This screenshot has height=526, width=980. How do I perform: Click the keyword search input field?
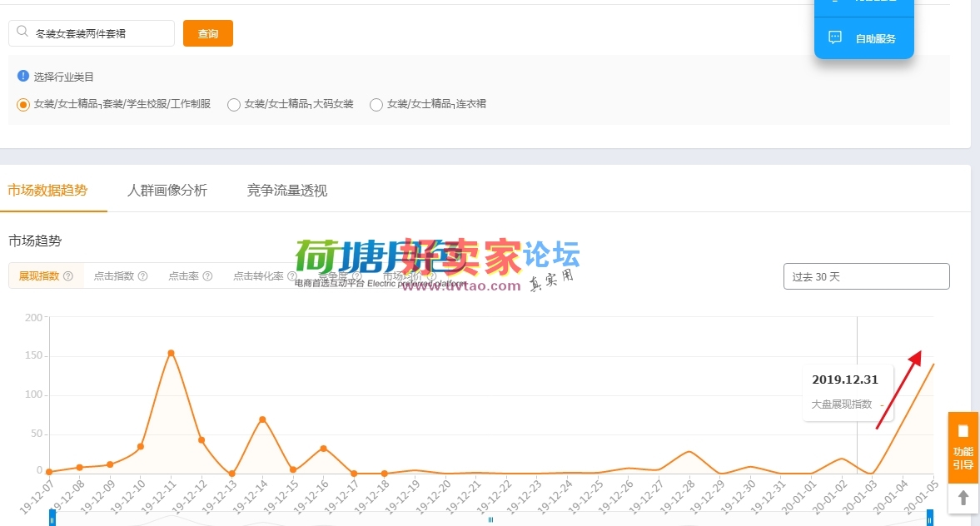(x=100, y=34)
